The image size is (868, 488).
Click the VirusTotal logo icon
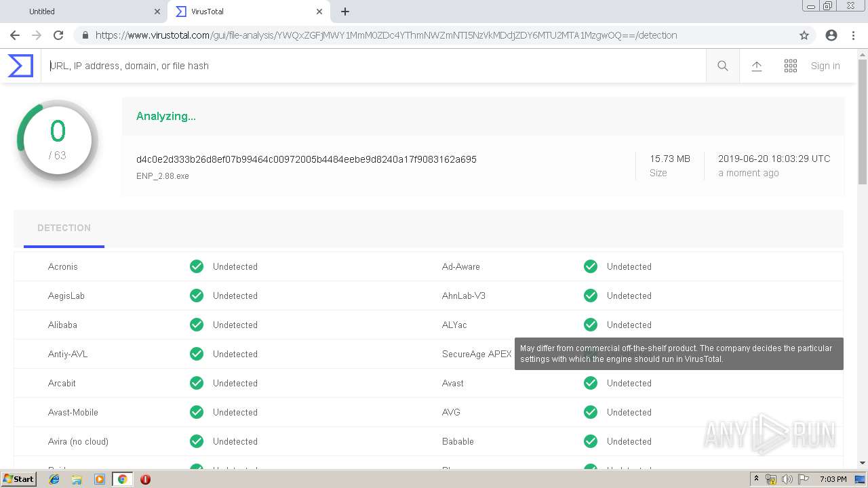tap(20, 66)
